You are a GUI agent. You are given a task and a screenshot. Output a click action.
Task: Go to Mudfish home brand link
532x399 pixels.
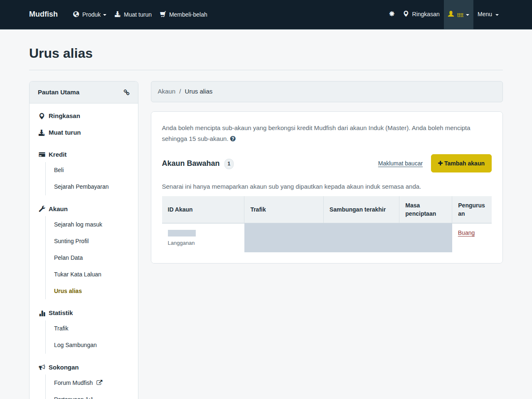coord(43,14)
